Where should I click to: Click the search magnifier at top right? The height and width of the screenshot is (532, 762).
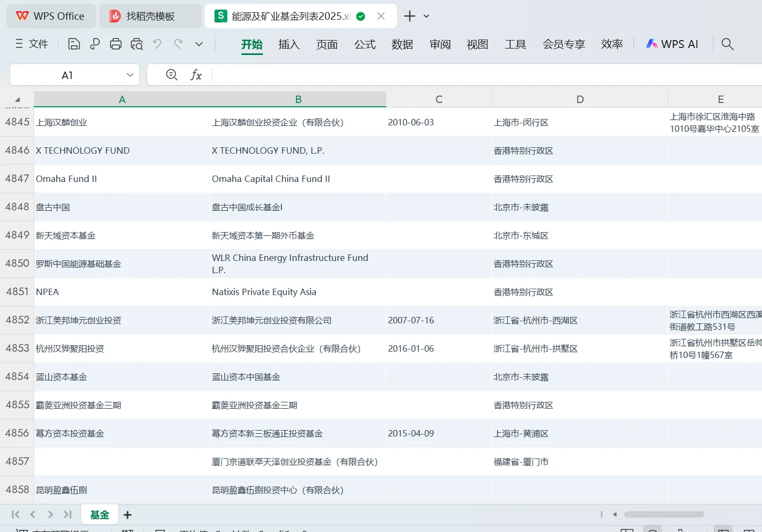pyautogui.click(x=727, y=44)
